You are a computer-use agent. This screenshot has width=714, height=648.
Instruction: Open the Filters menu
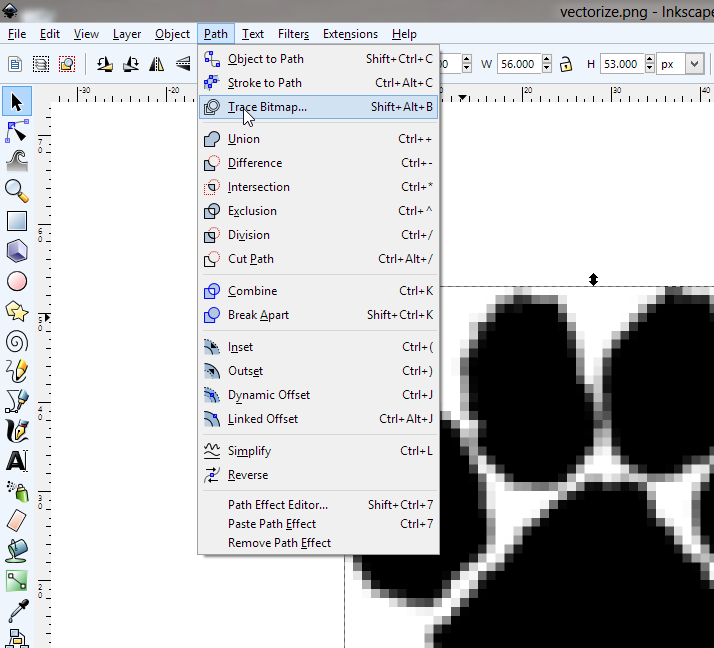(293, 34)
